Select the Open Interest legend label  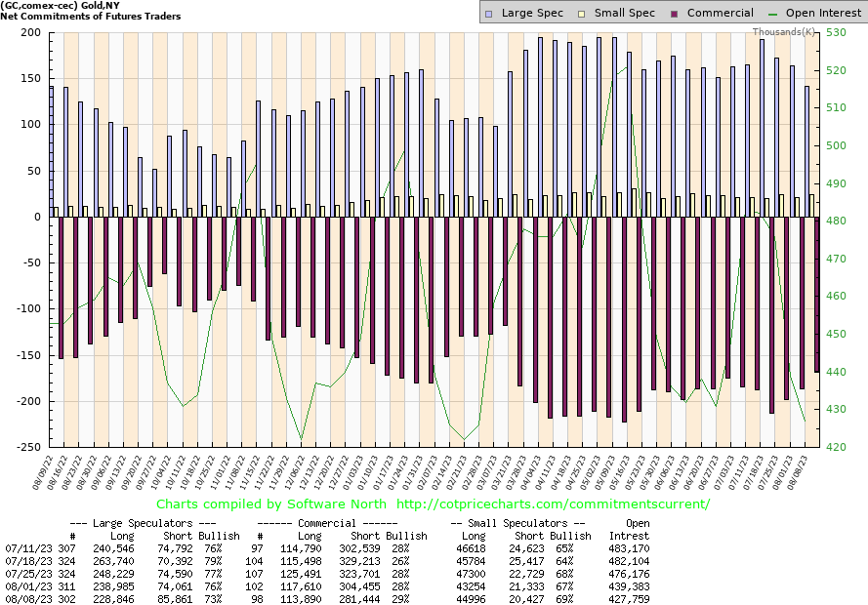822,14
